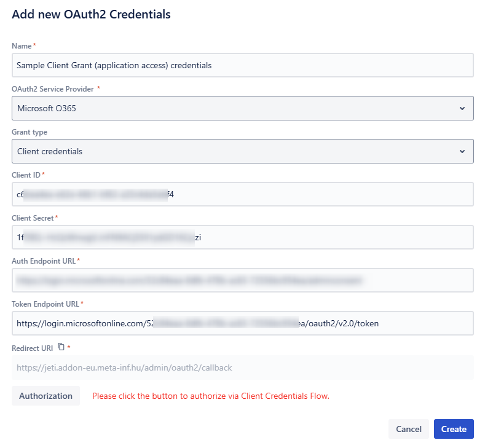The height and width of the screenshot is (448, 485).
Task: Click the Auth Endpoint URL field
Action: (242, 280)
